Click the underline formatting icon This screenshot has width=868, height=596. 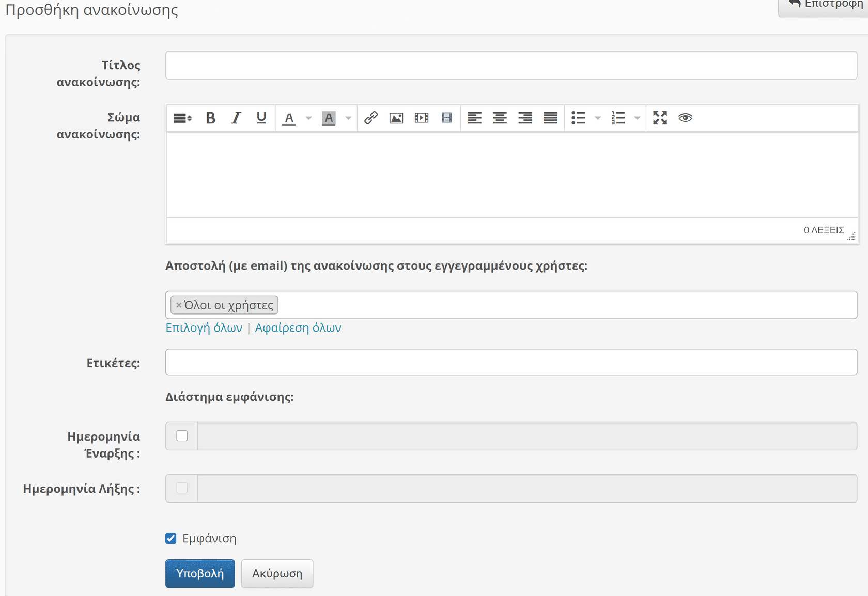click(x=261, y=118)
